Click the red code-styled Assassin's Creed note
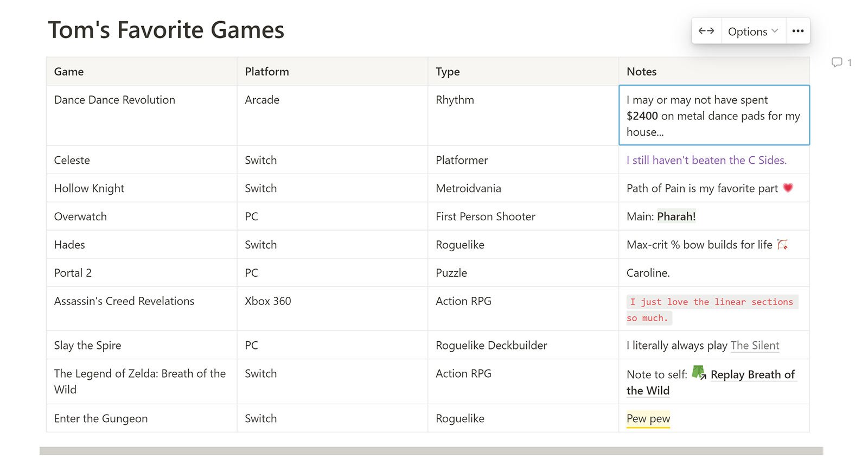The image size is (868, 471). [711, 302]
